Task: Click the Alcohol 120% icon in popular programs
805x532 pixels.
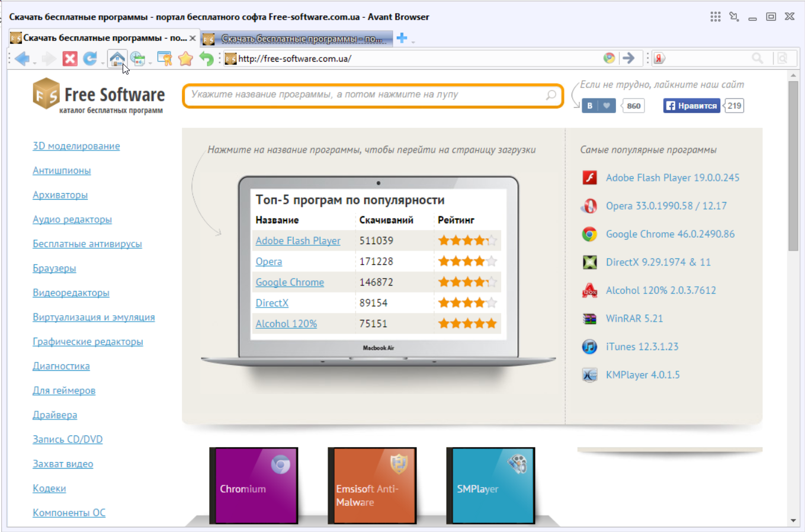Action: pyautogui.click(x=589, y=290)
